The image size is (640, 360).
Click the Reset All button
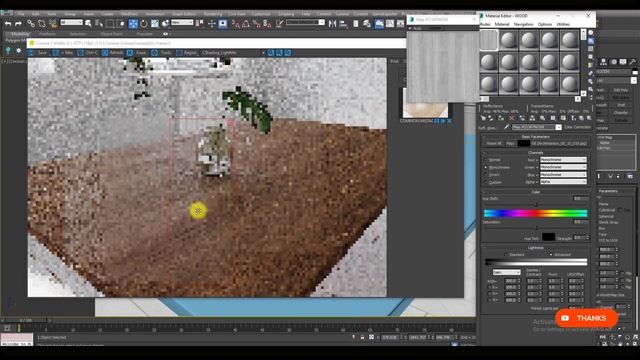tap(494, 144)
